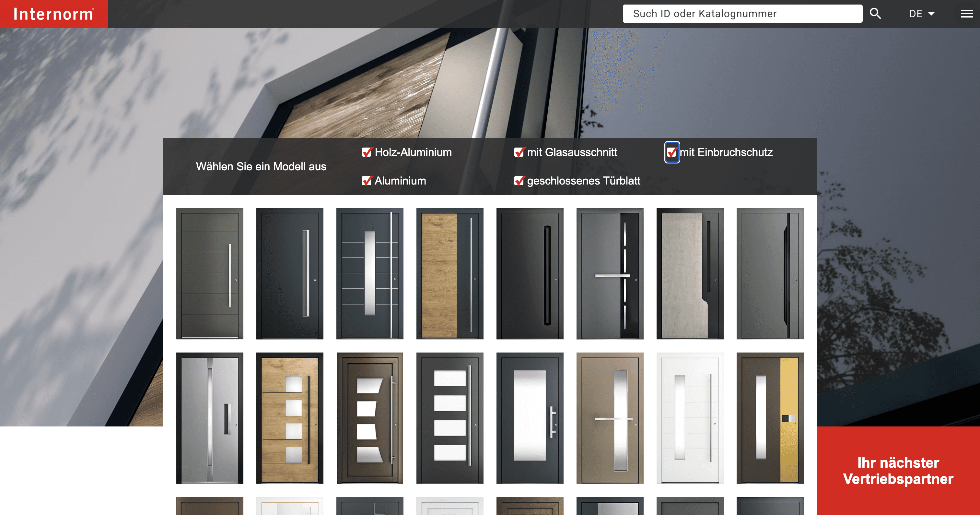Toggle the Aluminium checkbox
Screen dimensions: 980x515
[366, 181]
